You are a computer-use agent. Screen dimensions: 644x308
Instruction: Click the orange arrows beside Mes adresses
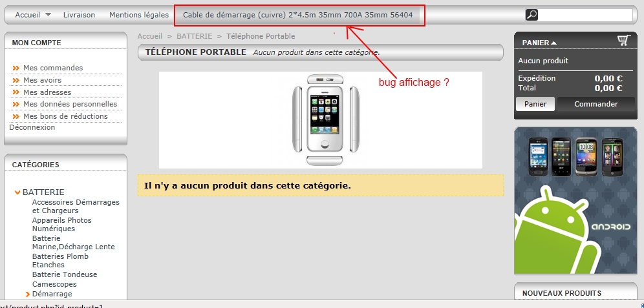[x=16, y=92]
